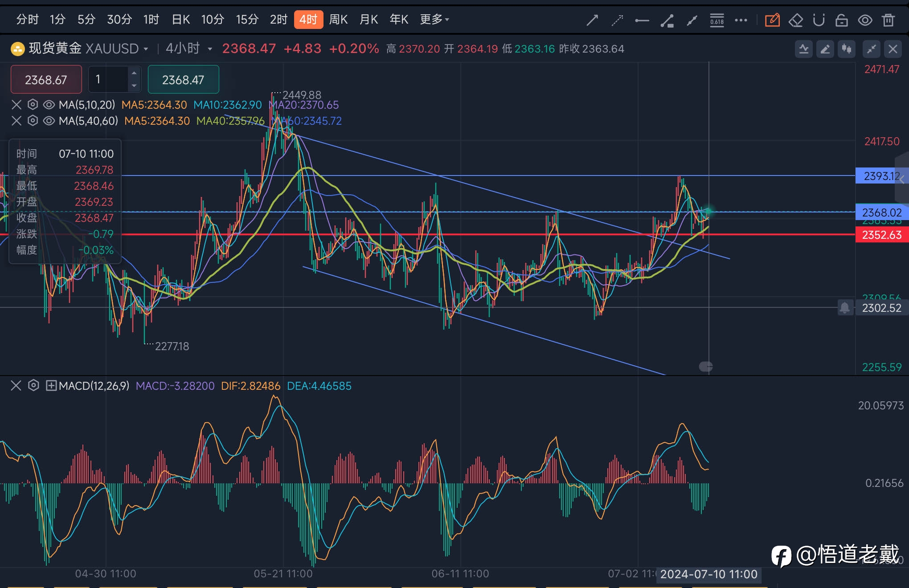
Task: Select the eraser tool
Action: click(796, 20)
